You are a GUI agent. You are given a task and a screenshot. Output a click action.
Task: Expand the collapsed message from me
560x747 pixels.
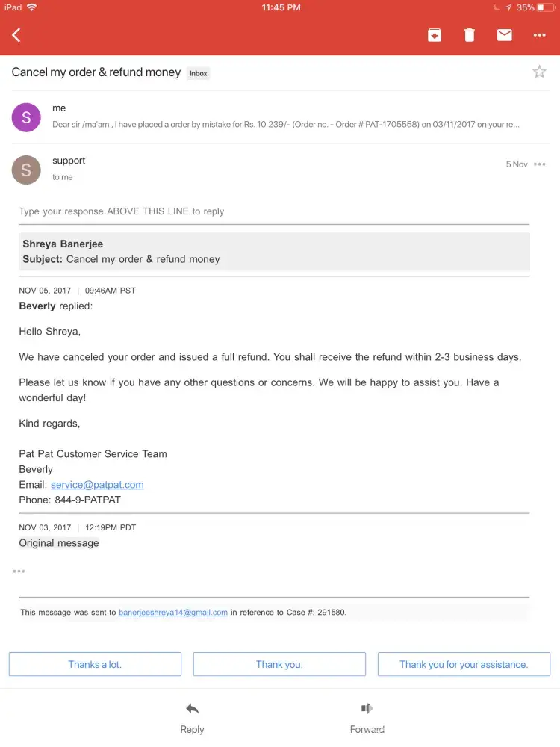coord(284,117)
